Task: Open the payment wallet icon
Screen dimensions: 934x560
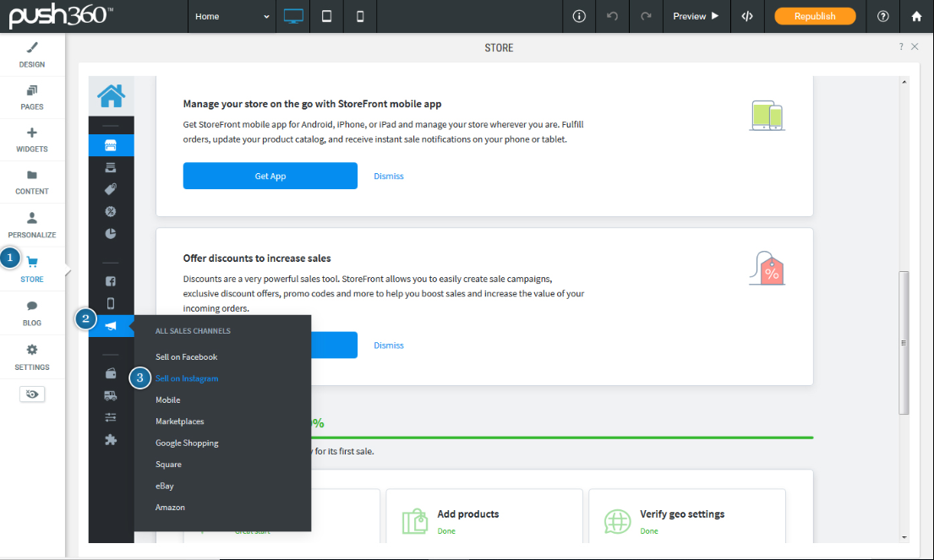Action: [x=111, y=373]
